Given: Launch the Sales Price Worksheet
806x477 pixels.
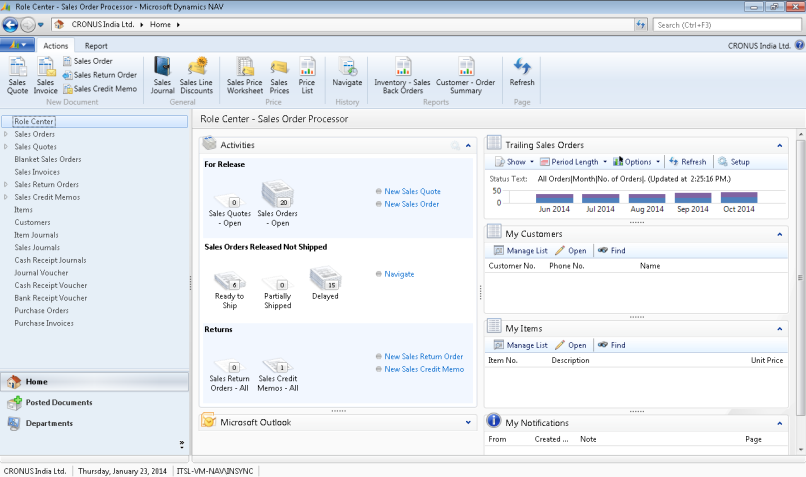Looking at the screenshot, I should (245, 76).
